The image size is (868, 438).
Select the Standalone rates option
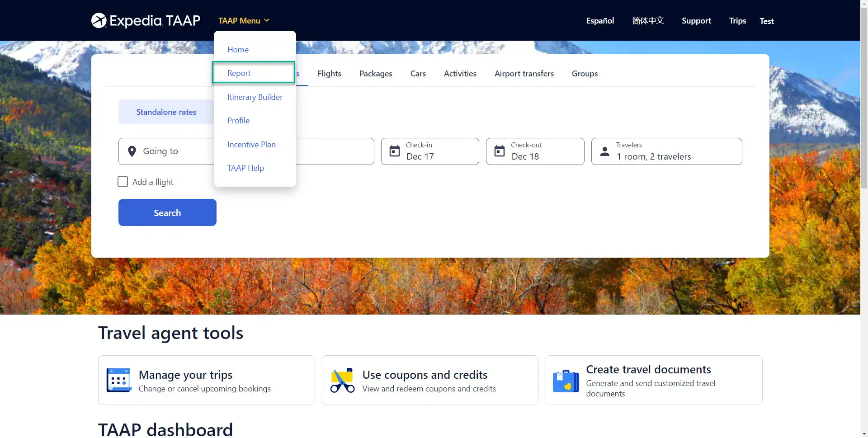(166, 112)
